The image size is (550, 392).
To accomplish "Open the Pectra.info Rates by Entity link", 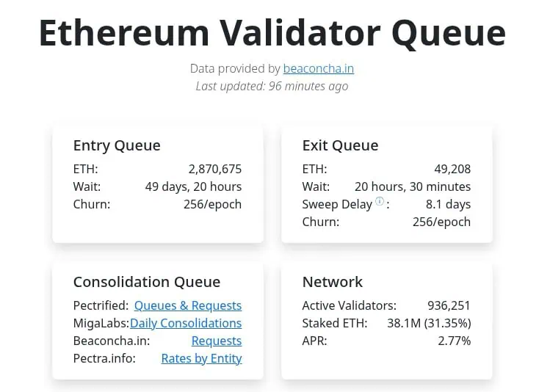I will (x=201, y=358).
